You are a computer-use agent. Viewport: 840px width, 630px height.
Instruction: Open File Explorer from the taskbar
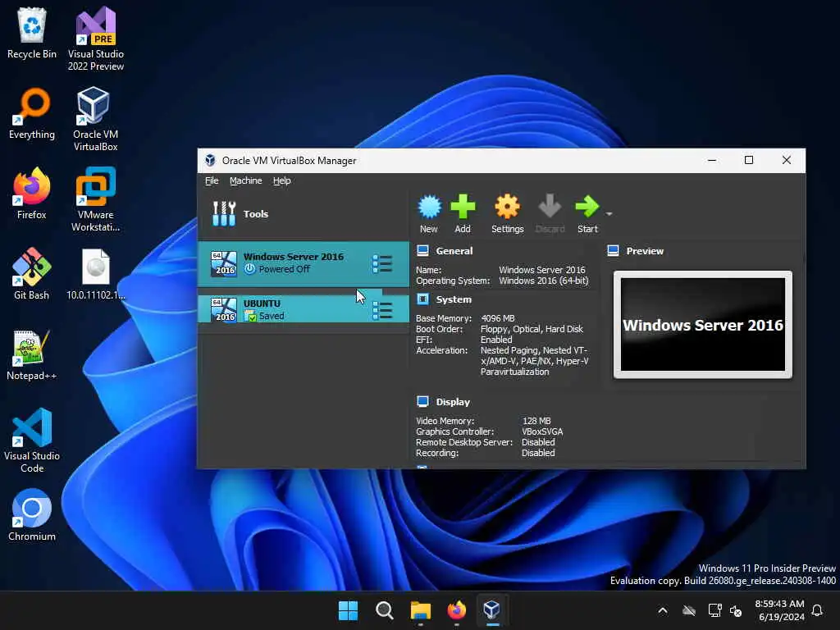[x=421, y=610]
